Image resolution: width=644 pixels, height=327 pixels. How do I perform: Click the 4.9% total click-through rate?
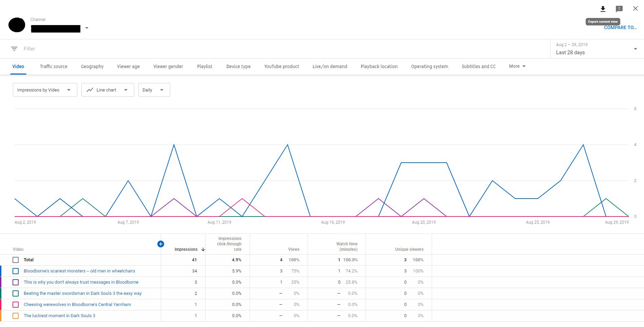pos(237,260)
